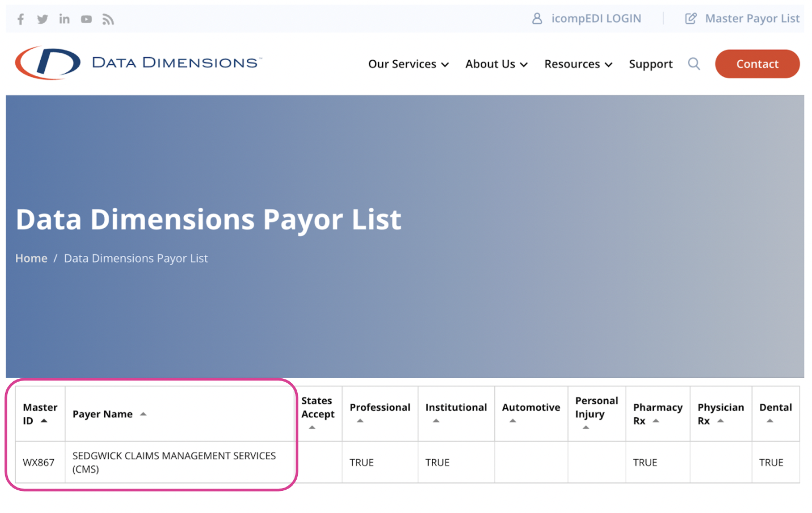Click TRUE under Institutional column

[438, 463]
